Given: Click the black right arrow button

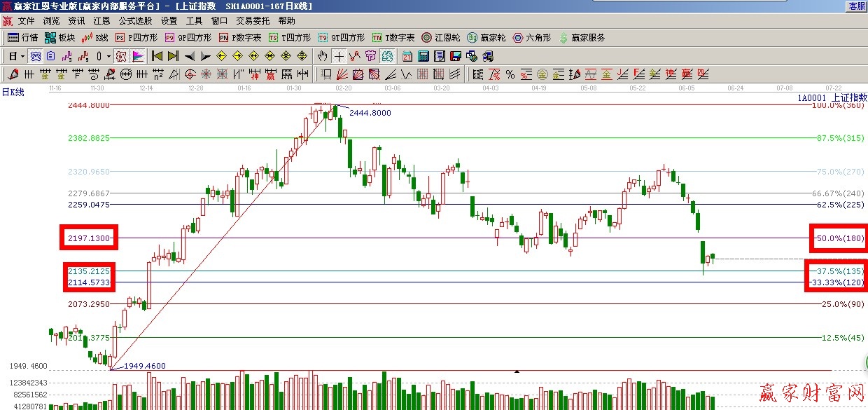Looking at the screenshot, I should (x=205, y=56).
